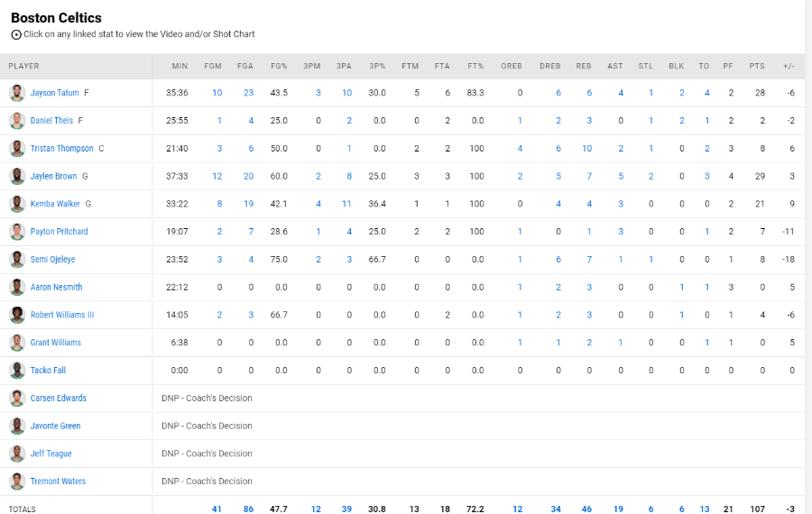Click Carsen Edwards DNP - Coach's Decision text
The width and height of the screenshot is (812, 514).
coord(208,398)
